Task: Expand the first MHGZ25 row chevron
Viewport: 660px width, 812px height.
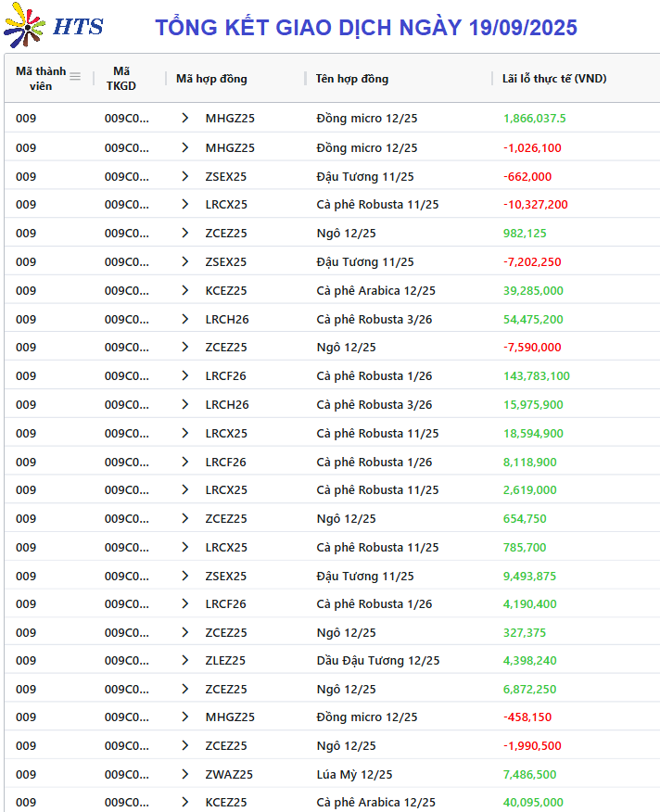Action: point(185,118)
